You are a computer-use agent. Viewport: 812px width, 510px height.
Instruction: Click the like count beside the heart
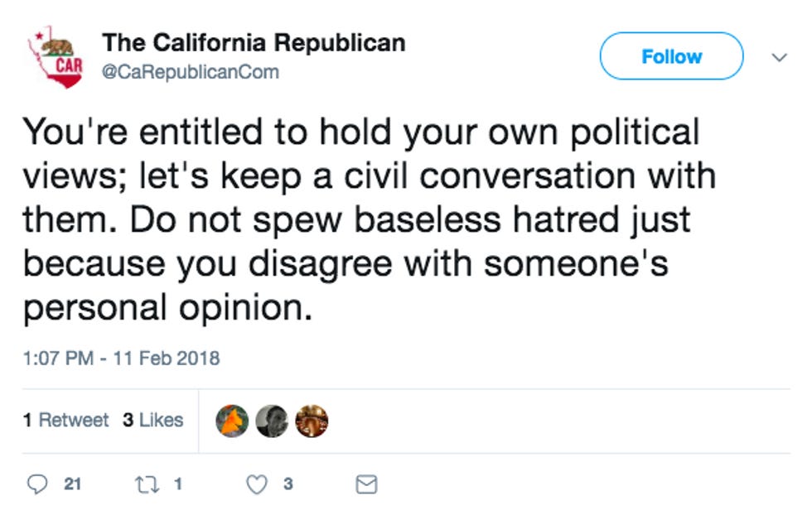coord(288,484)
